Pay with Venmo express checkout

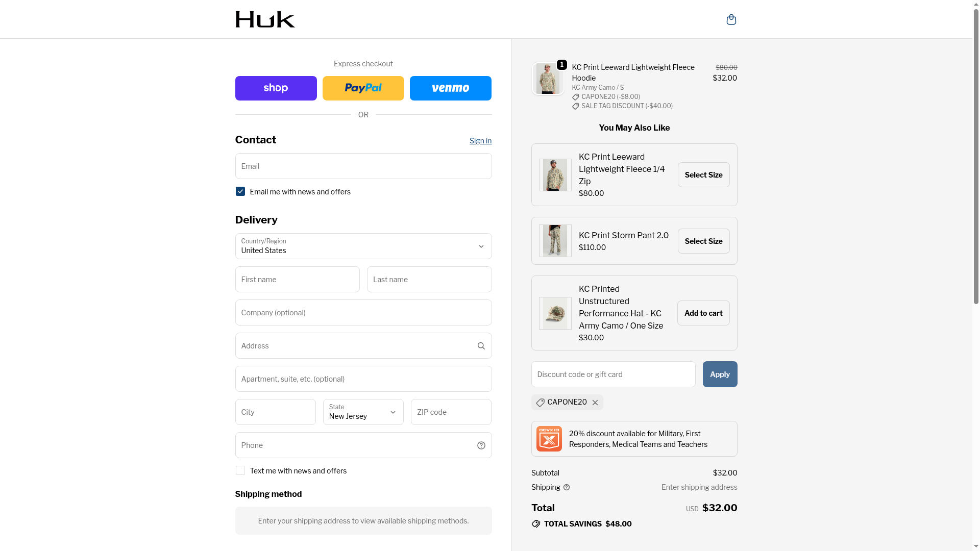point(451,88)
